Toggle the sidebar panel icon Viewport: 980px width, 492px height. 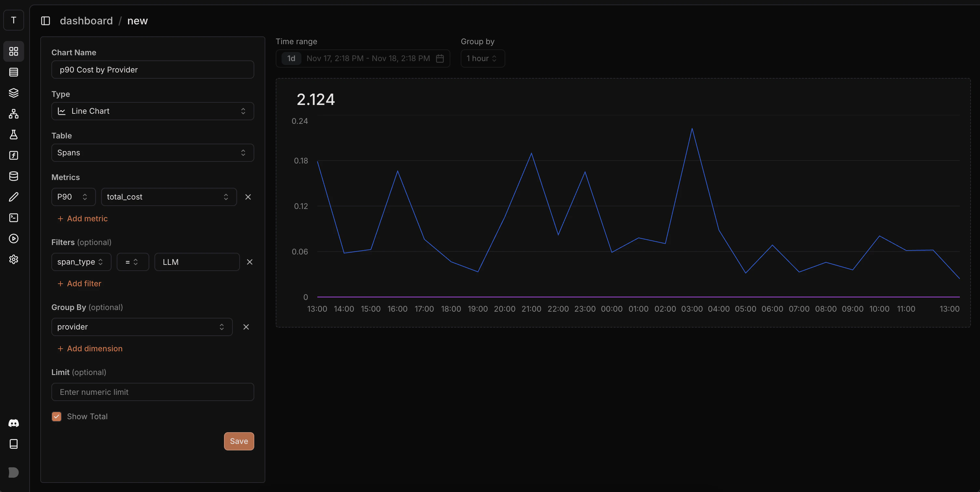(x=45, y=21)
